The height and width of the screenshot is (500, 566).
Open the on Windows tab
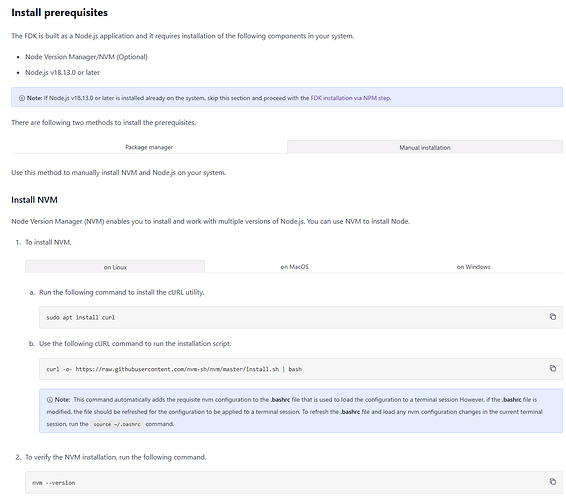pos(473,267)
